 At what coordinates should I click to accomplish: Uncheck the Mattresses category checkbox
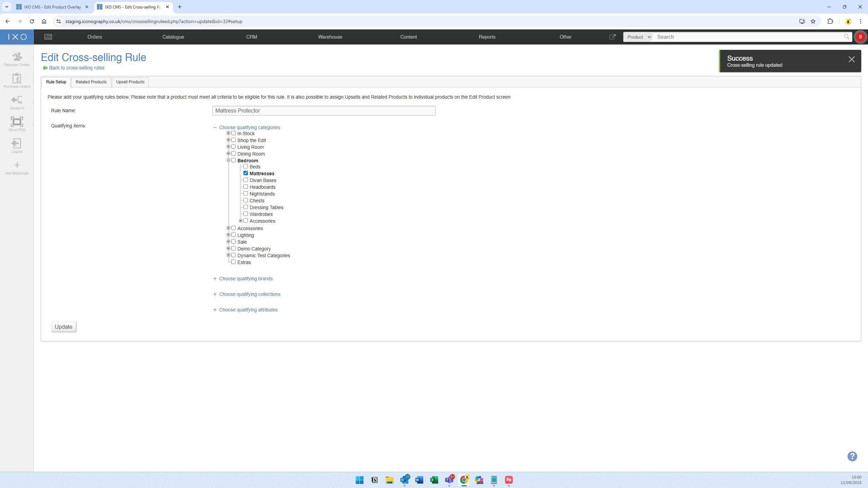(245, 173)
